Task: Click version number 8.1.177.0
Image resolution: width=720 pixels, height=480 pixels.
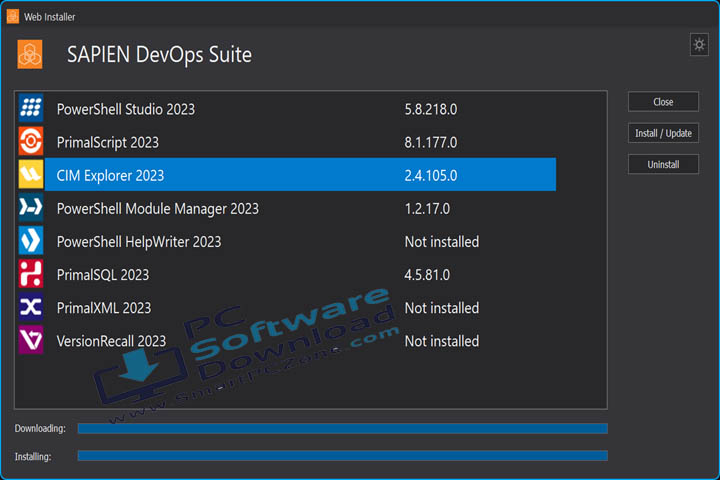Action: (x=431, y=142)
